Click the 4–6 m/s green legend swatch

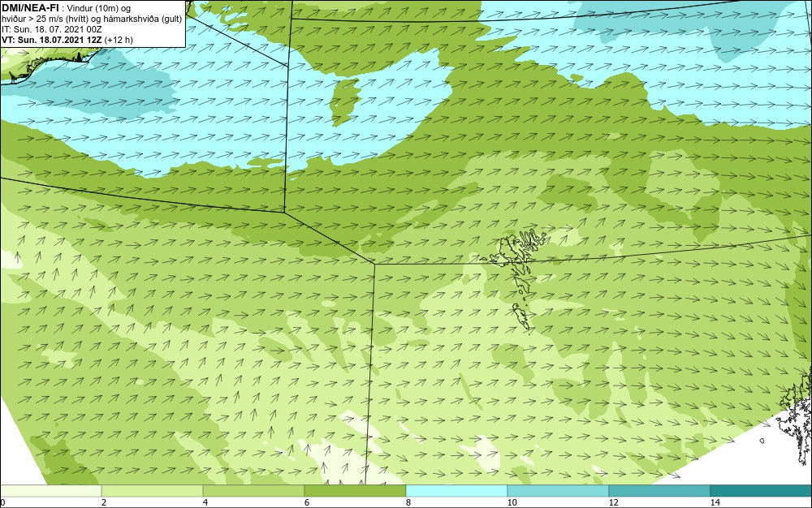tap(253, 491)
